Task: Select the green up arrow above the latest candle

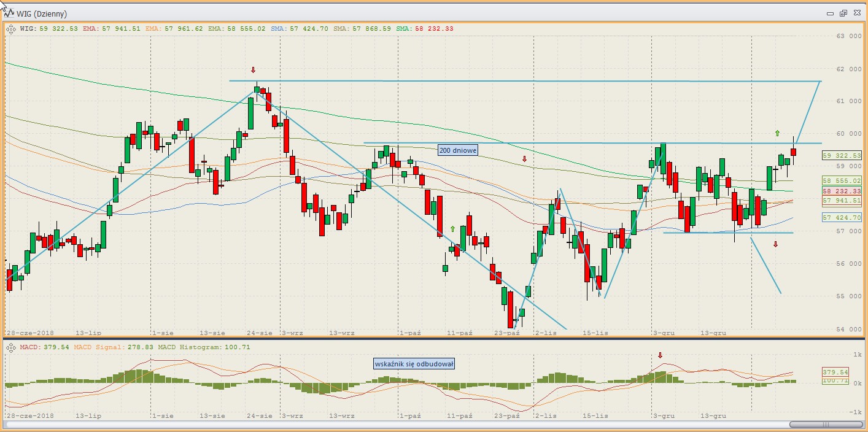Action: pyautogui.click(x=777, y=133)
